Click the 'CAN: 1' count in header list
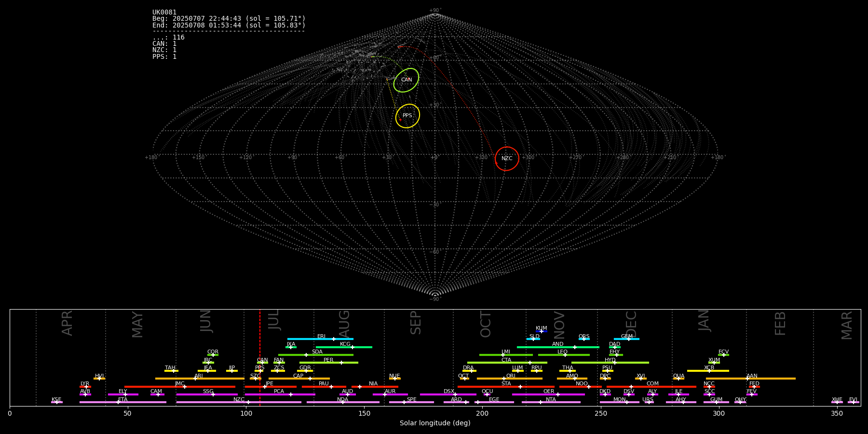Screen dimensions: 868x434 tap(164, 44)
